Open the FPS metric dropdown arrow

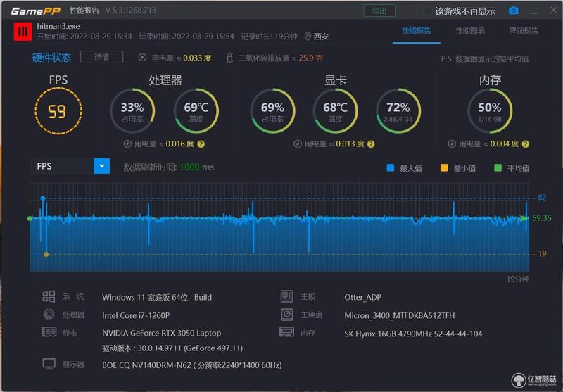(101, 166)
